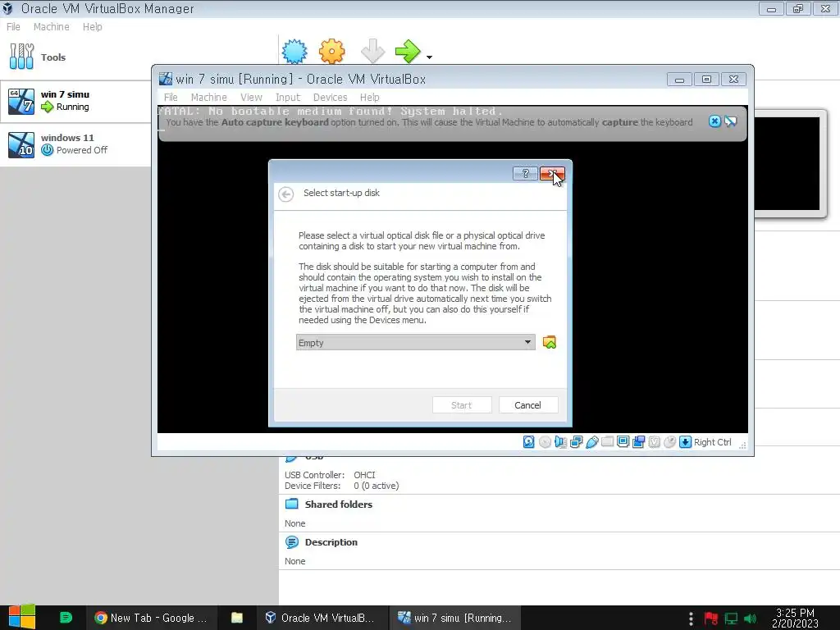Screen dimensions: 840x630
Task: Click the shared folders status bar icon
Action: (608, 442)
